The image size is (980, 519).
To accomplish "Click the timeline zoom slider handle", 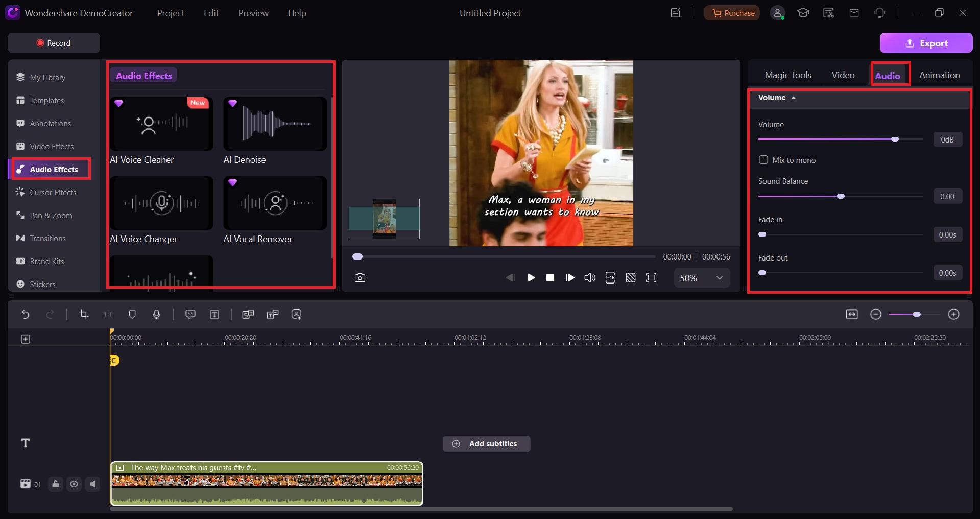I will [917, 314].
